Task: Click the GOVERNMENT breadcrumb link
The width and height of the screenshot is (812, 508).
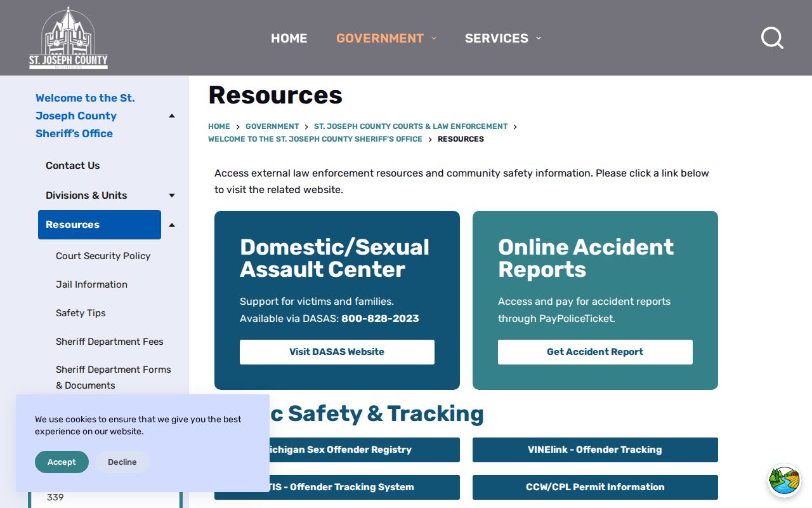Action: pos(272,126)
